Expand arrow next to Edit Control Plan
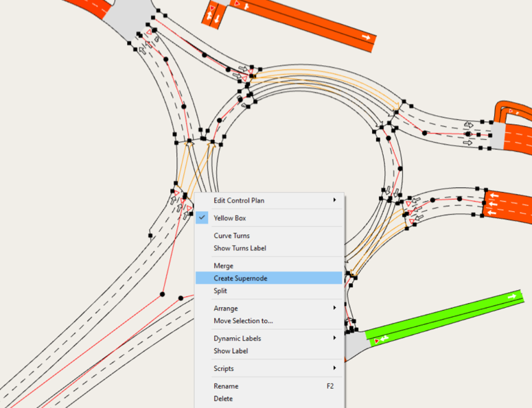The width and height of the screenshot is (532, 408). [x=334, y=200]
